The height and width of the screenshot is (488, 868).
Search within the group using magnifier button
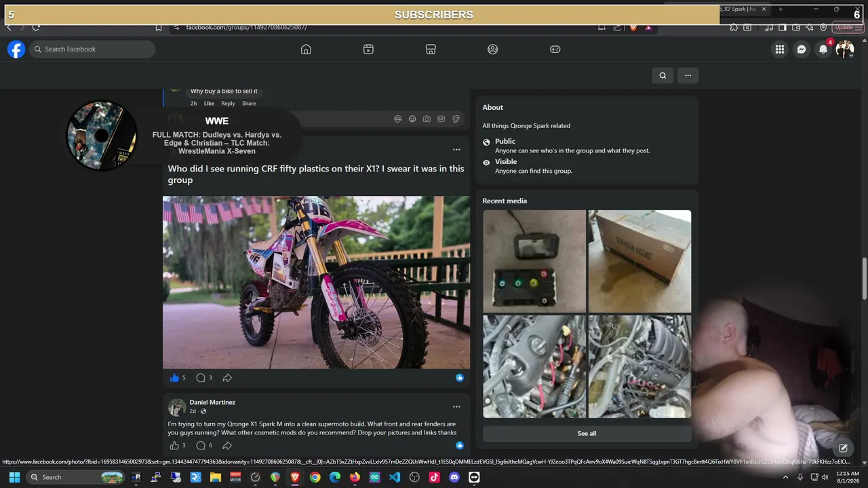(663, 75)
